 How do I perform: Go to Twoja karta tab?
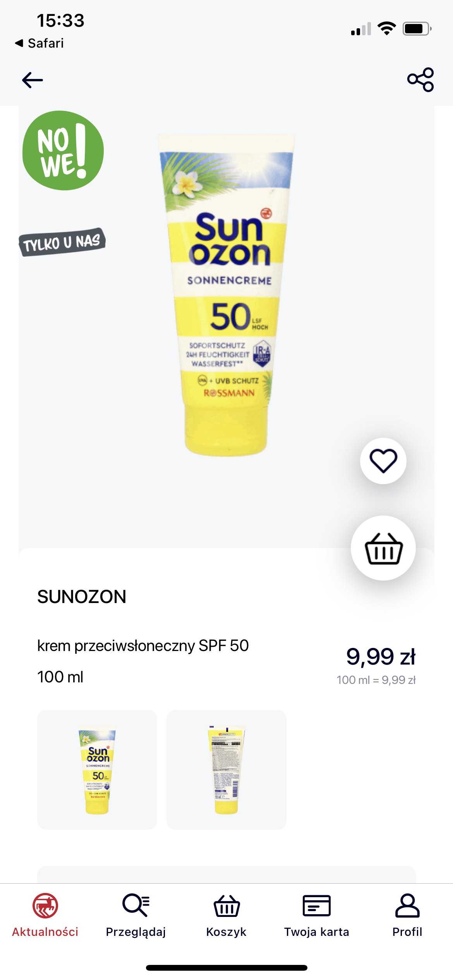(x=317, y=915)
